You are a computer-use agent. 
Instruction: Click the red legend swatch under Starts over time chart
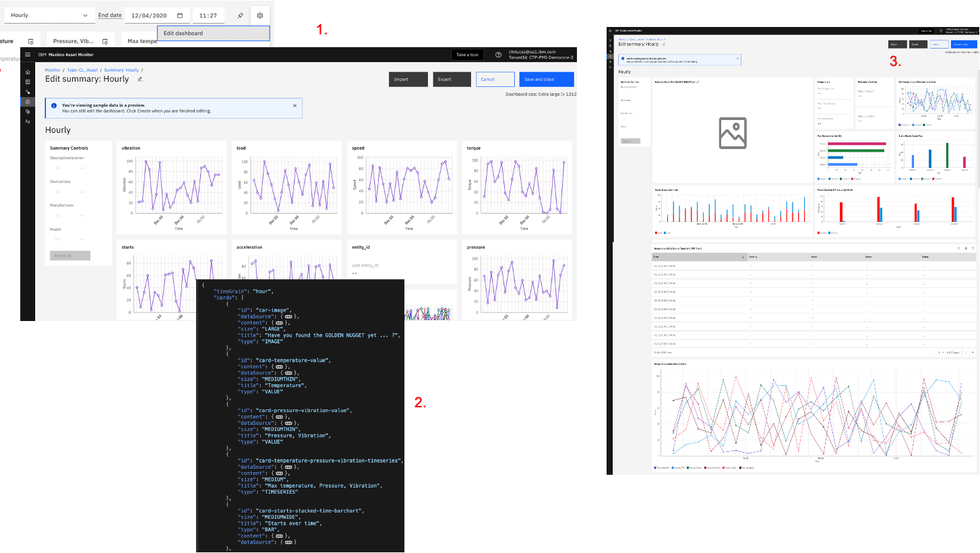click(656, 233)
